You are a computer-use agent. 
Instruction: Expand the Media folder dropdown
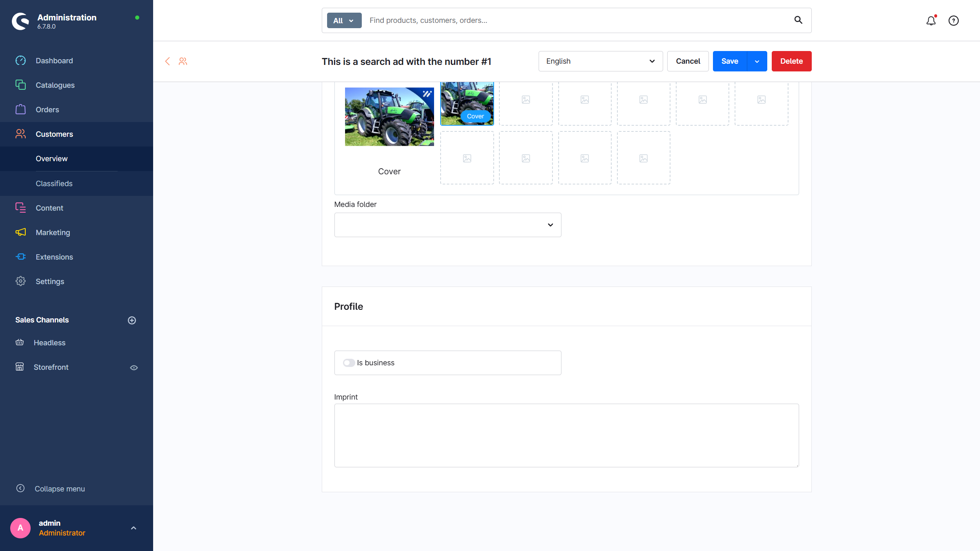pyautogui.click(x=448, y=225)
